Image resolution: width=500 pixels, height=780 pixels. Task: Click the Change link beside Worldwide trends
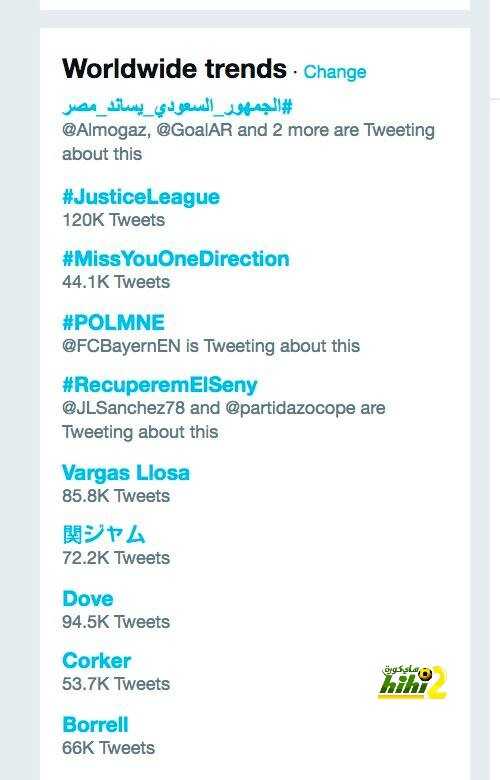(x=335, y=72)
